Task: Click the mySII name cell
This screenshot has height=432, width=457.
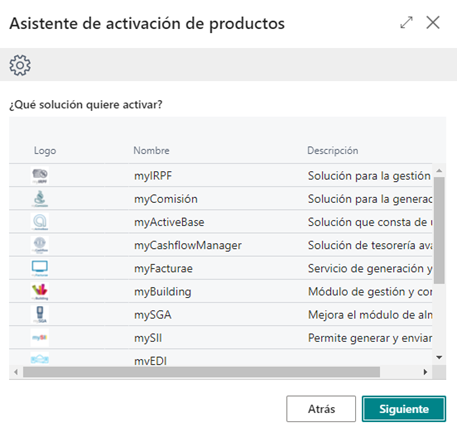Action: (148, 338)
